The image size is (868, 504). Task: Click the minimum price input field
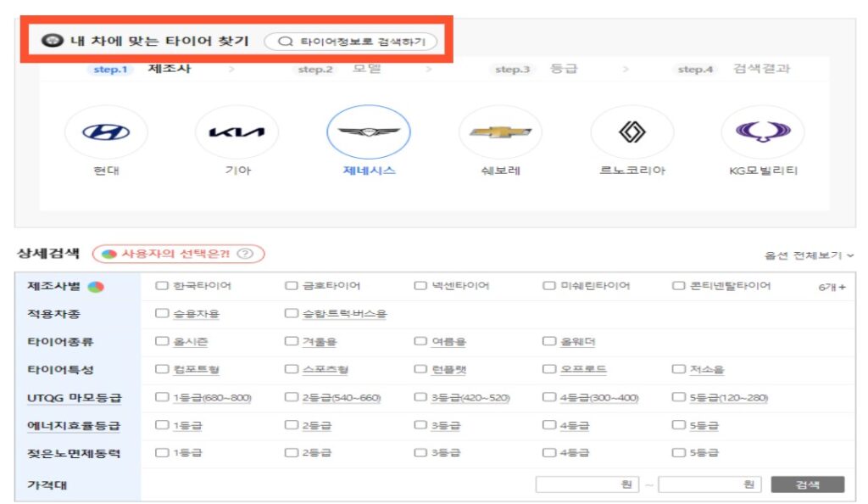pyautogui.click(x=587, y=484)
